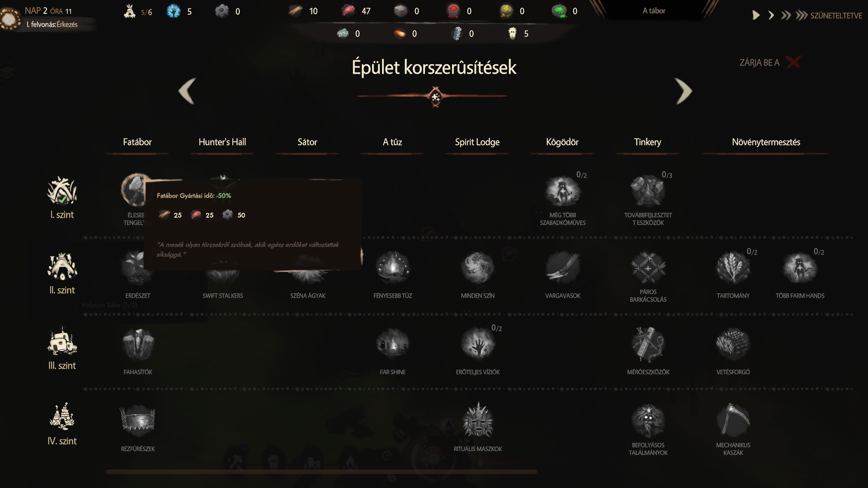The height and width of the screenshot is (488, 868).
Task: Select the IV. szint tier icon
Action: (62, 416)
